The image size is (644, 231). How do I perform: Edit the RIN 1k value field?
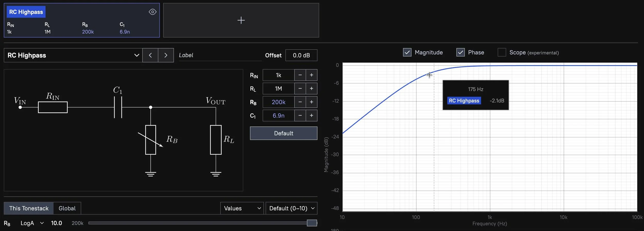click(278, 75)
